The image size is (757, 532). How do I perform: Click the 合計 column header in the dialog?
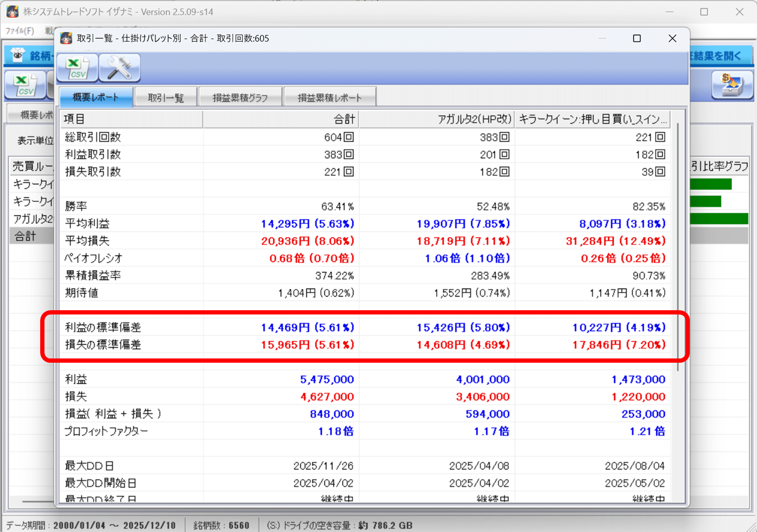click(x=281, y=119)
